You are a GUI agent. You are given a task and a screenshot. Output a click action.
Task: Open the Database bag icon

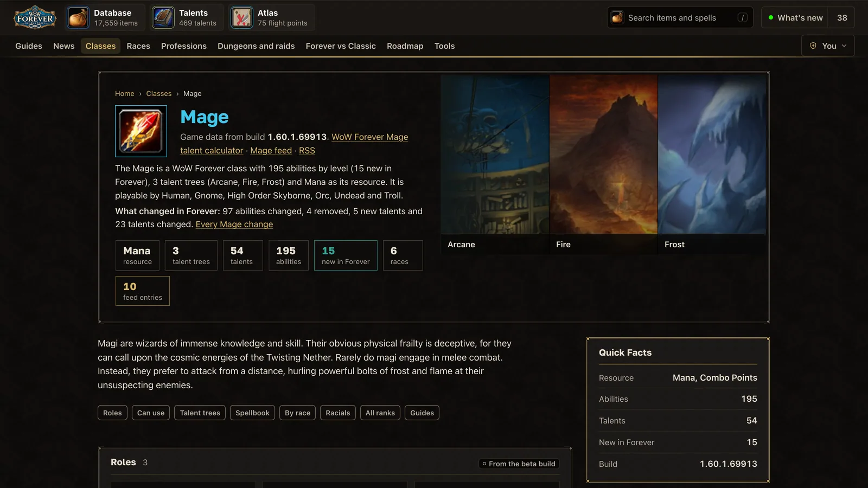[x=78, y=18]
